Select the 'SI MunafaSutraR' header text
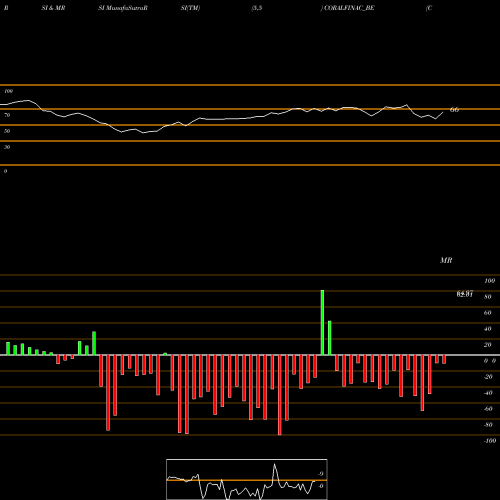Image resolution: width=500 pixels, height=500 pixels. (x=123, y=8)
